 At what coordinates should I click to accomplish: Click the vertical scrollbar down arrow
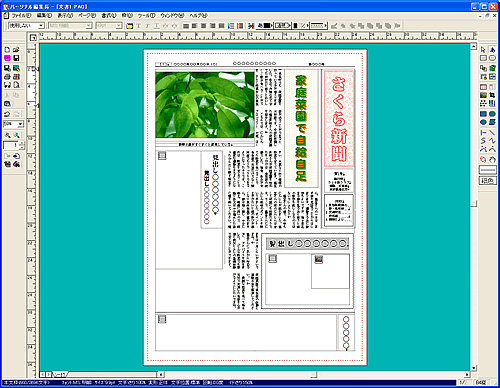(x=474, y=368)
